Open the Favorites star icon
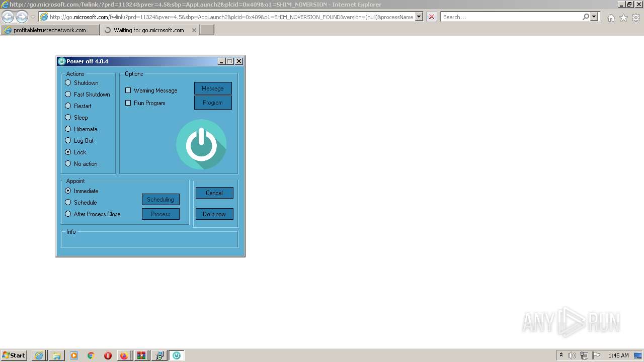Screen dimensions: 644x362 [623, 18]
